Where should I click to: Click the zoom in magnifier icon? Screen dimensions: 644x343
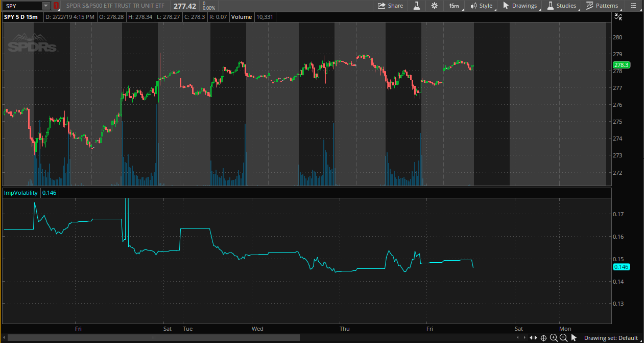pyautogui.click(x=554, y=338)
